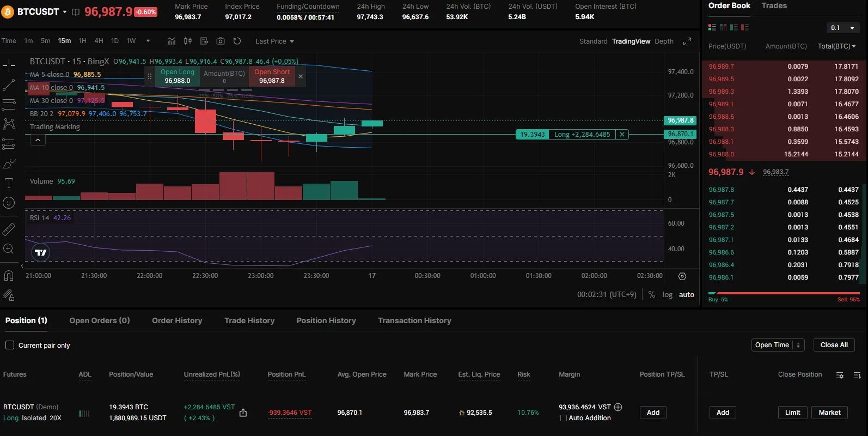868x436 pixels.
Task: Select the trend line drawing tool
Action: pos(9,85)
